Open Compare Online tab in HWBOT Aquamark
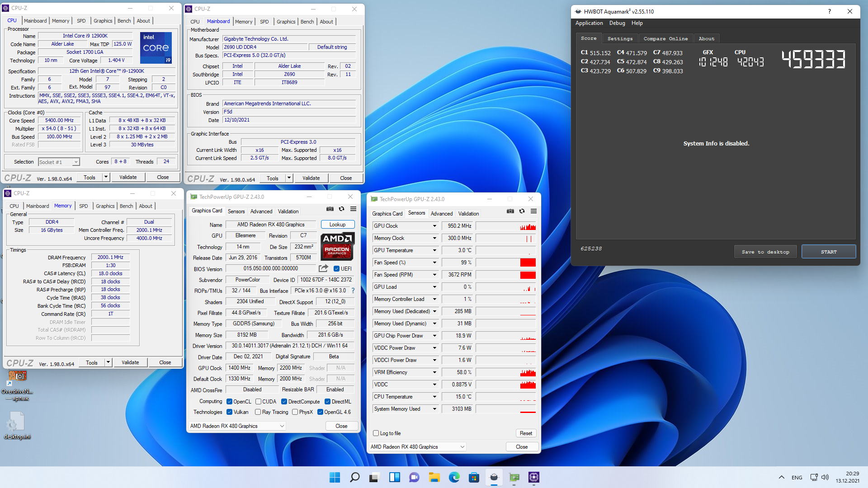 click(x=665, y=38)
